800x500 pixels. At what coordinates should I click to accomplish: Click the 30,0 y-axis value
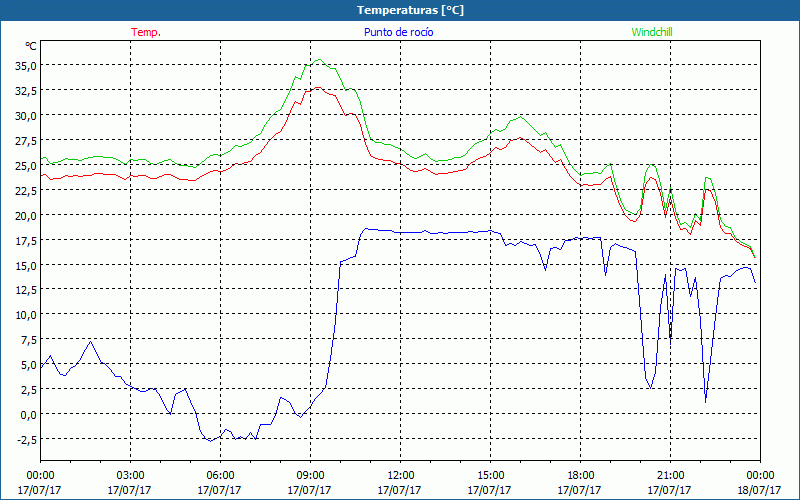25,115
